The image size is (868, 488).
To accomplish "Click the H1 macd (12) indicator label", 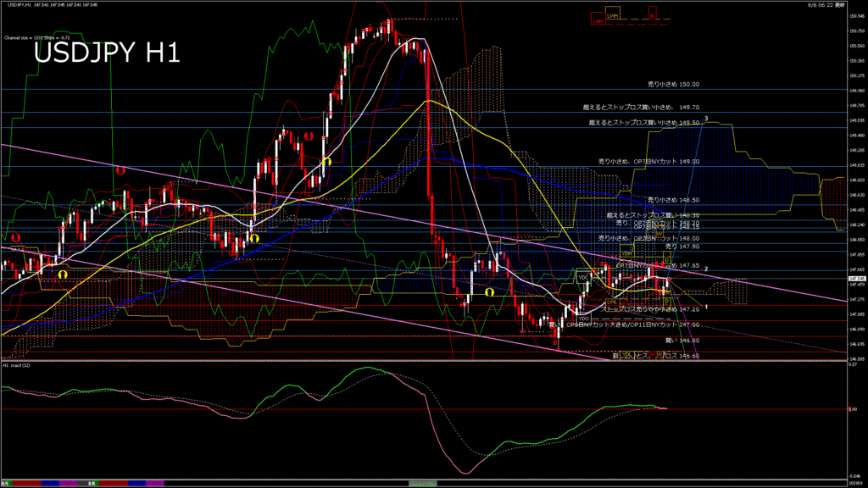I will point(17,366).
